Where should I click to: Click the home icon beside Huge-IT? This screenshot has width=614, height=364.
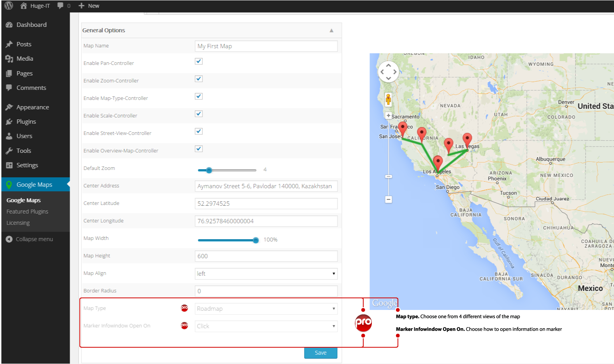24,5
